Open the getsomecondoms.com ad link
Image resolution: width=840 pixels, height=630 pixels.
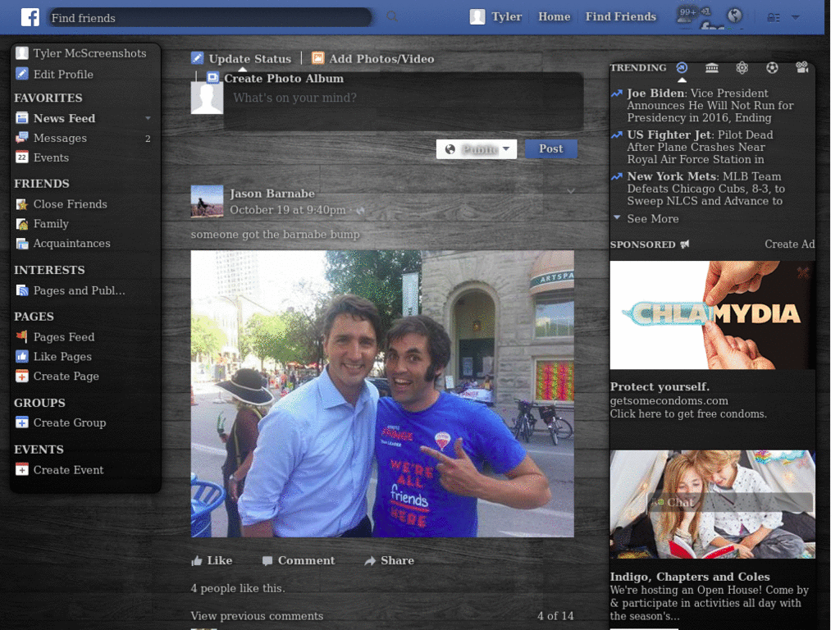[x=669, y=400]
